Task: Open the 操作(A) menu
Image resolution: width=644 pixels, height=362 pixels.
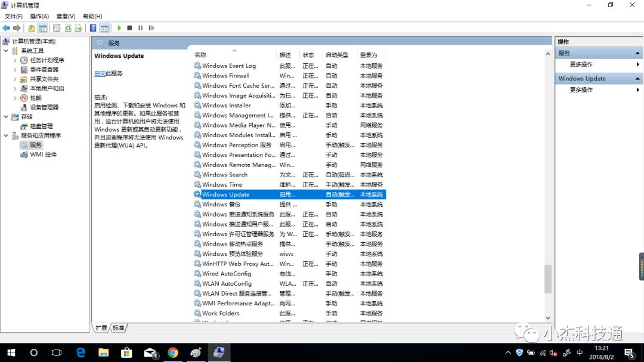Action: tap(39, 17)
